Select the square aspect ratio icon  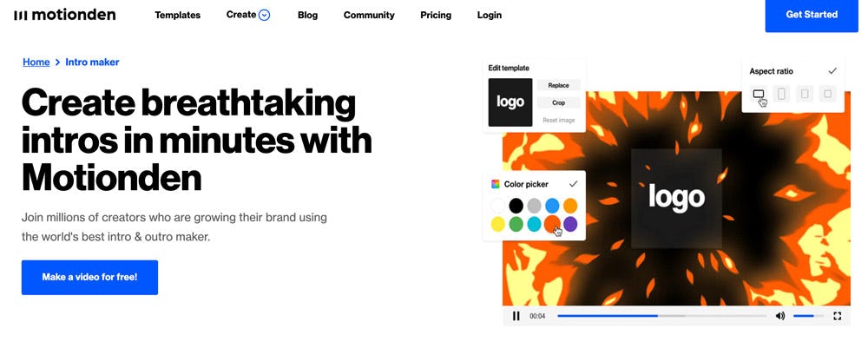point(827,94)
